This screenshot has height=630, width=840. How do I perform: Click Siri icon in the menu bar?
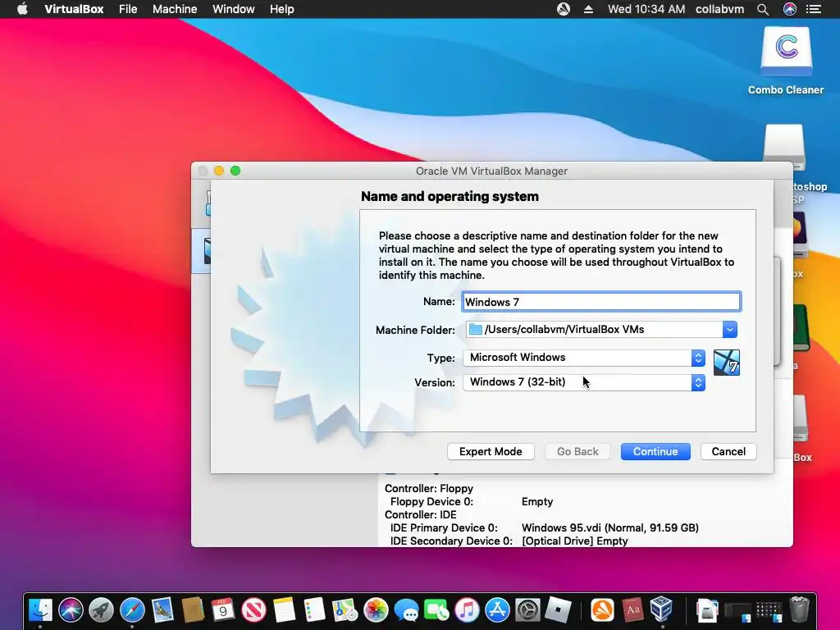tap(790, 9)
